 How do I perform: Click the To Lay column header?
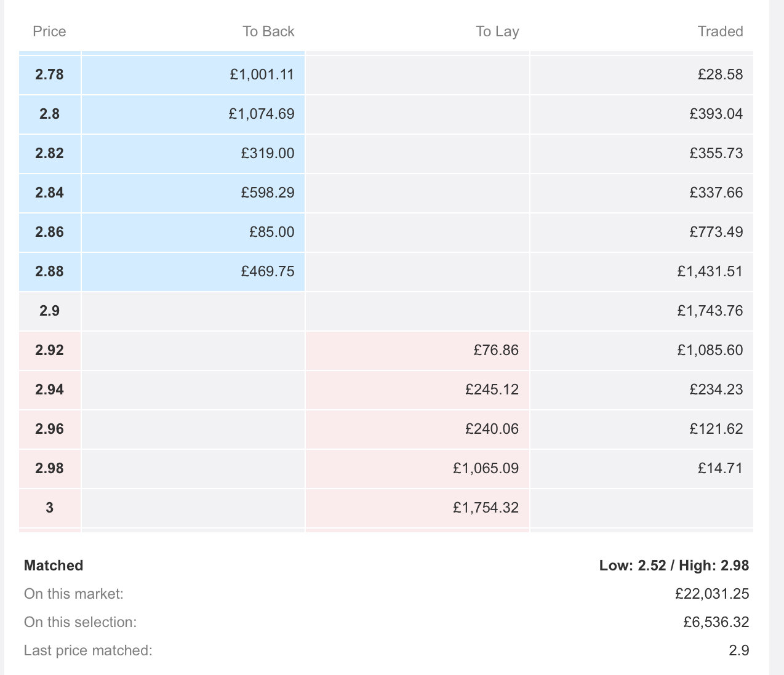497,31
